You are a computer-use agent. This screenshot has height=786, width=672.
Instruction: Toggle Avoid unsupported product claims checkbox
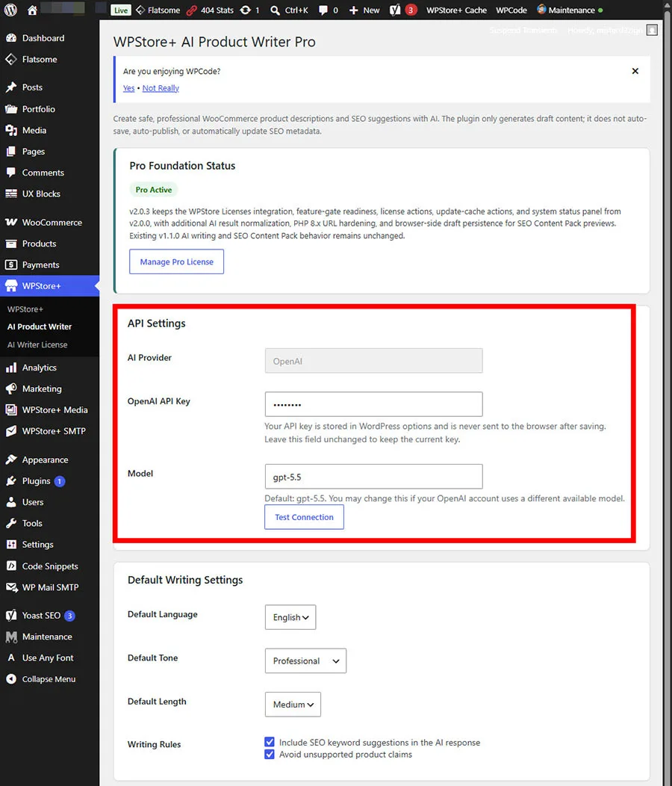(269, 755)
